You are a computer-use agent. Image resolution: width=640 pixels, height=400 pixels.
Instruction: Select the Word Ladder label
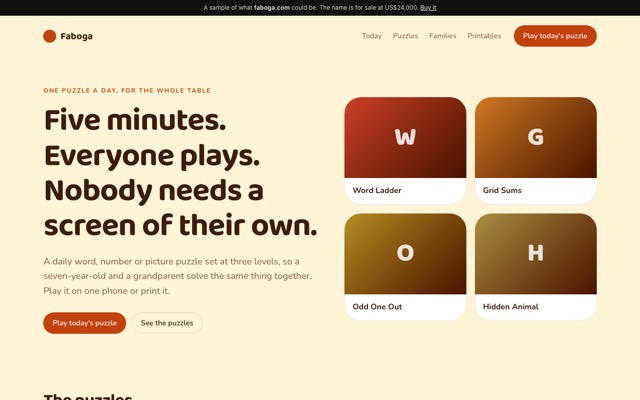pyautogui.click(x=377, y=190)
